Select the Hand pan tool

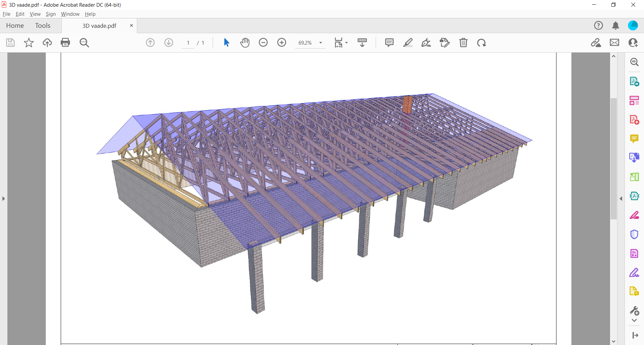point(245,43)
